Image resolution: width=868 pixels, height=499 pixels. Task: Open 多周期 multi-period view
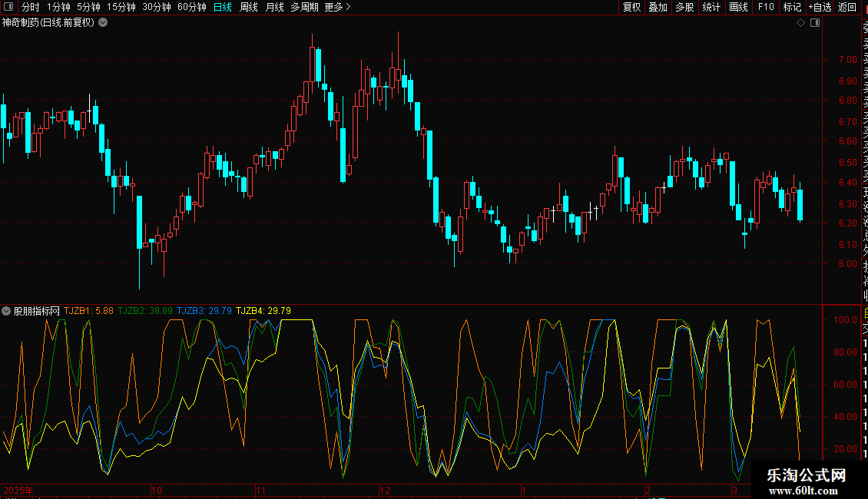pyautogui.click(x=304, y=7)
